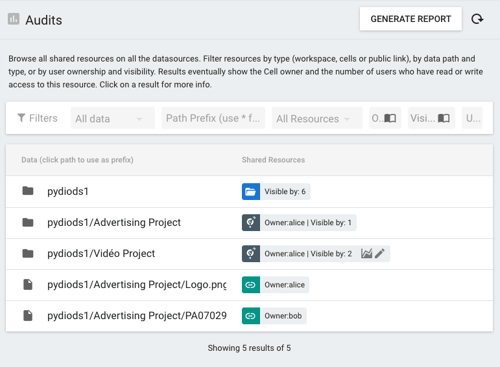Click in the Path Prefix input field
The image size is (500, 367).
click(x=213, y=118)
